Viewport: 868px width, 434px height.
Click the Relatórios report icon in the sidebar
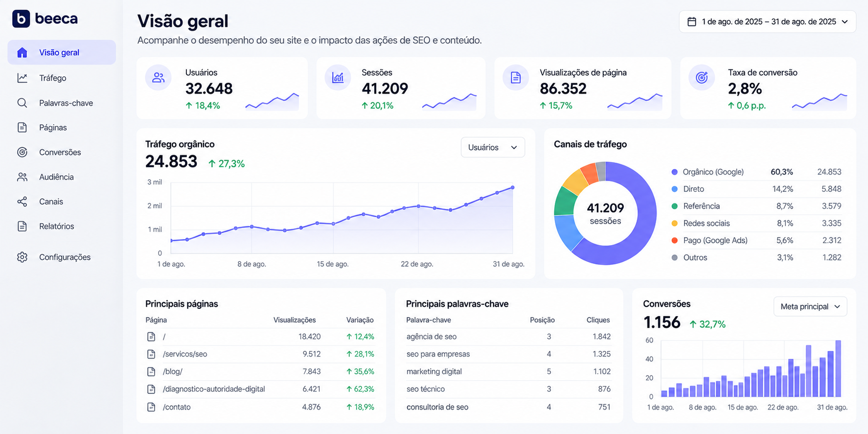(22, 226)
